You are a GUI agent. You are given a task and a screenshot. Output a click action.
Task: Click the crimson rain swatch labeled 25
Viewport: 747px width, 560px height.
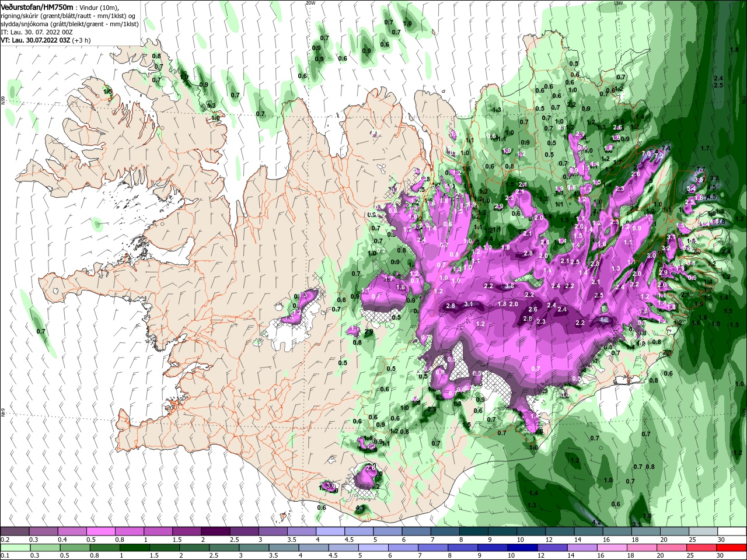click(703, 548)
